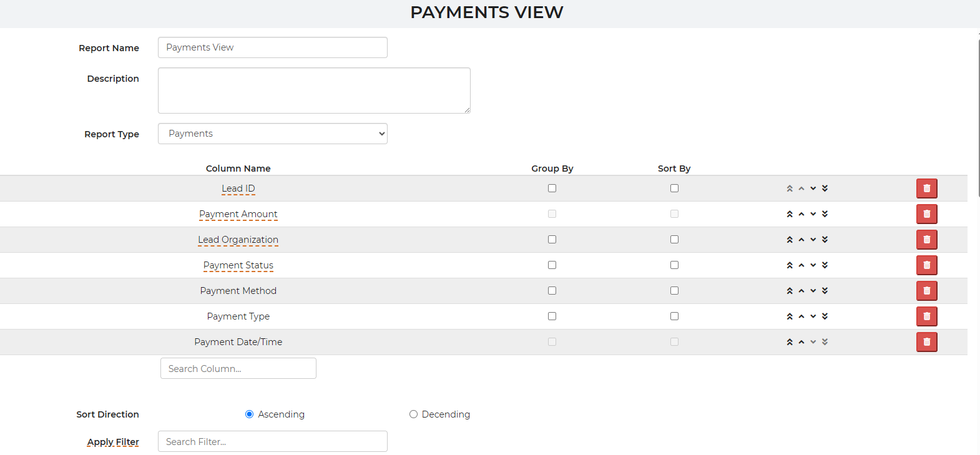Viewport: 980px width, 455px height.
Task: Move Payment Type to the top
Action: coord(790,316)
